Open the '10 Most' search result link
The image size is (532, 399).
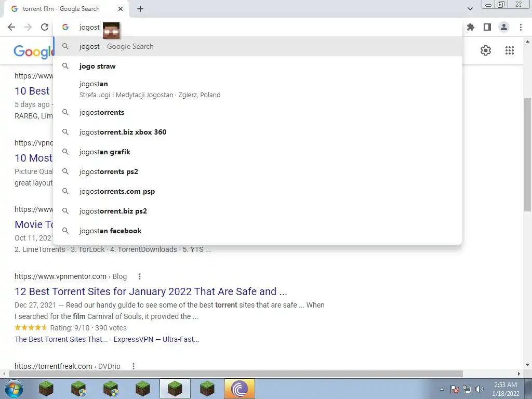(x=34, y=158)
